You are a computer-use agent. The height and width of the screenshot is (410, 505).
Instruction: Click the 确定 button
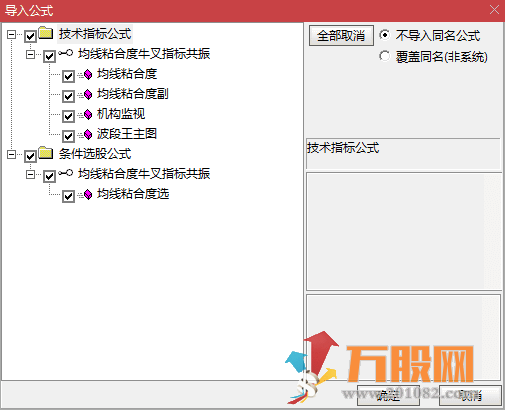[x=388, y=396]
